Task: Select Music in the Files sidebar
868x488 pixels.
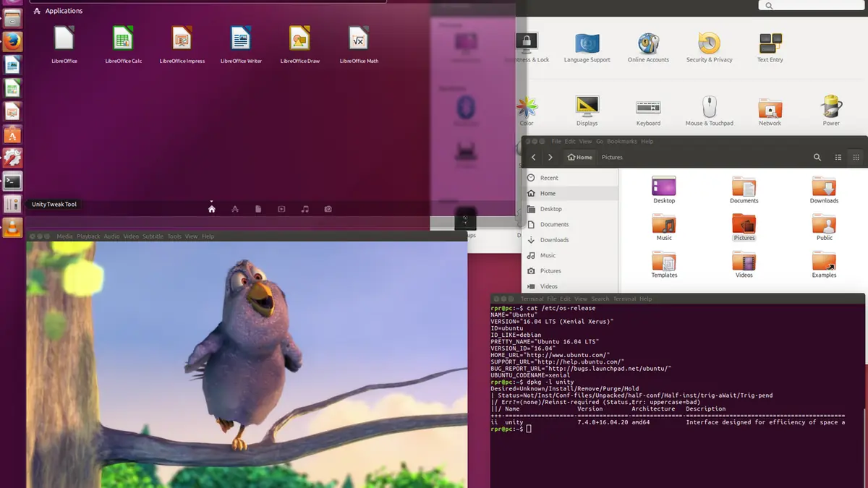Action: 570,255
